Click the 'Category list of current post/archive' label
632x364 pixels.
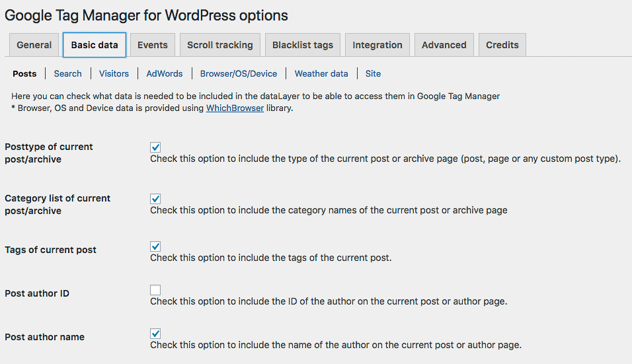[58, 205]
